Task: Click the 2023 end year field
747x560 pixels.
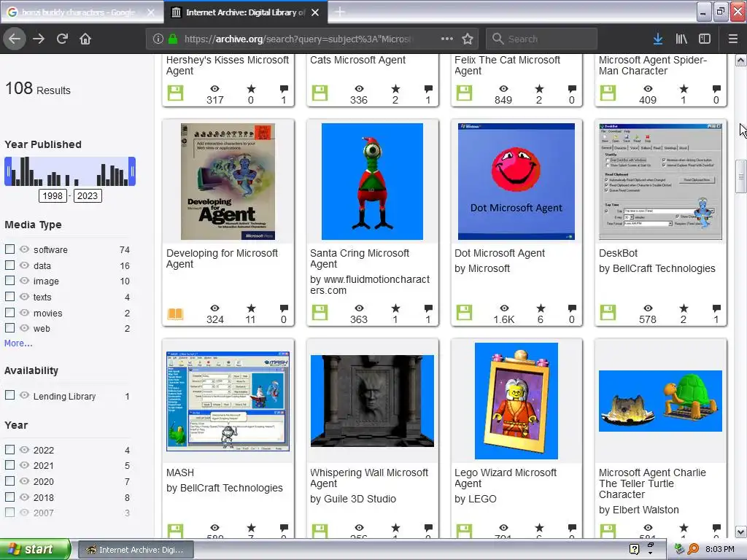Action: [88, 195]
